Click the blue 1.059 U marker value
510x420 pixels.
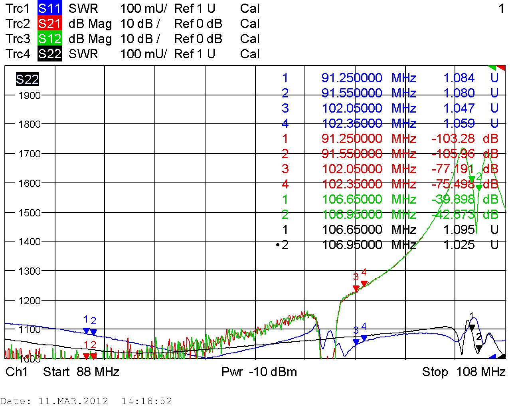point(471,123)
